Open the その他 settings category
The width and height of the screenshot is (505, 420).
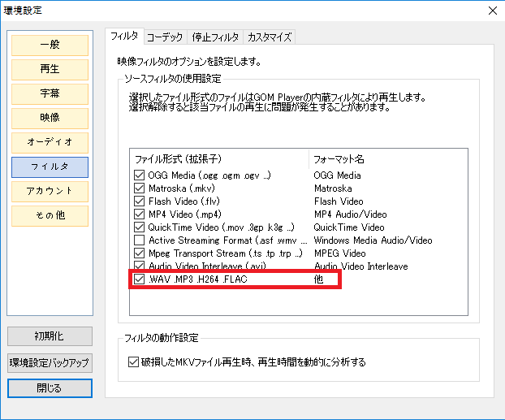point(50,214)
